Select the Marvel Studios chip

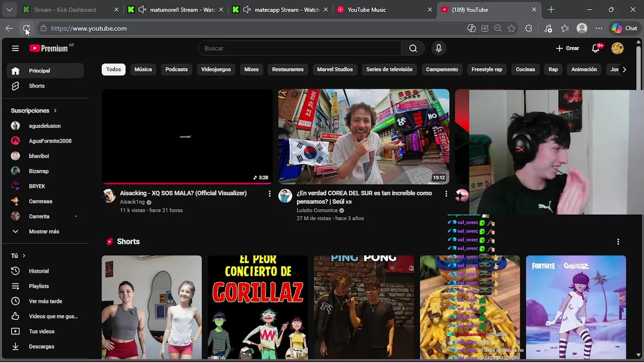335,69
